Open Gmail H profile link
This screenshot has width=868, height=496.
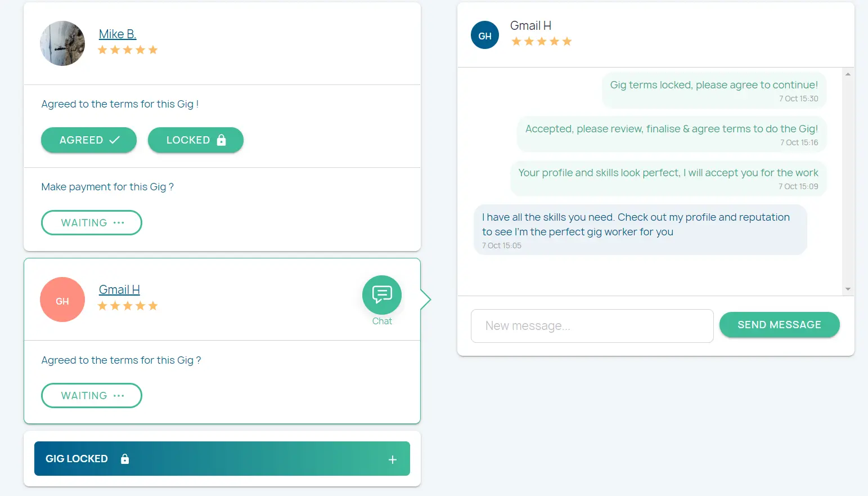click(119, 290)
